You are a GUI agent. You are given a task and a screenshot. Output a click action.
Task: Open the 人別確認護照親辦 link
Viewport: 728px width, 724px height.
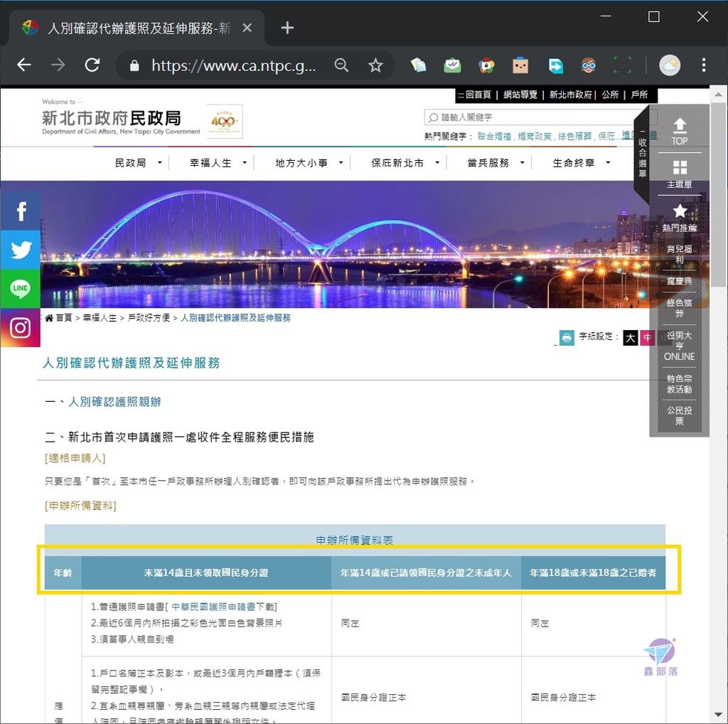coord(114,402)
